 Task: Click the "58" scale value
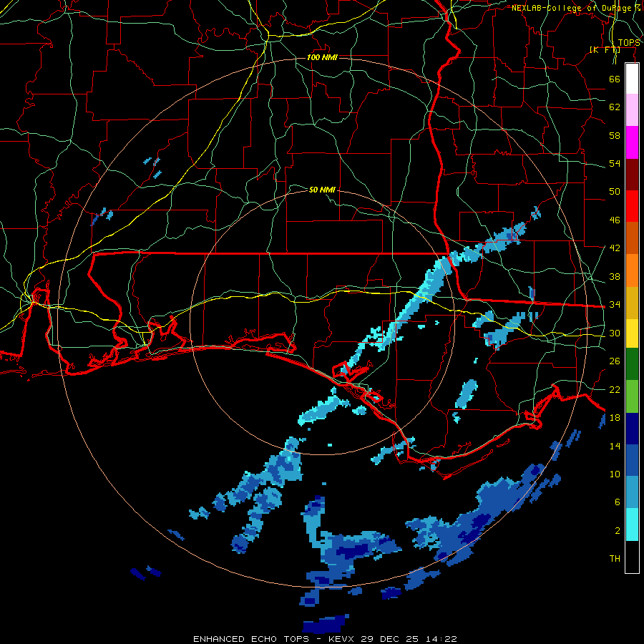[615, 135]
